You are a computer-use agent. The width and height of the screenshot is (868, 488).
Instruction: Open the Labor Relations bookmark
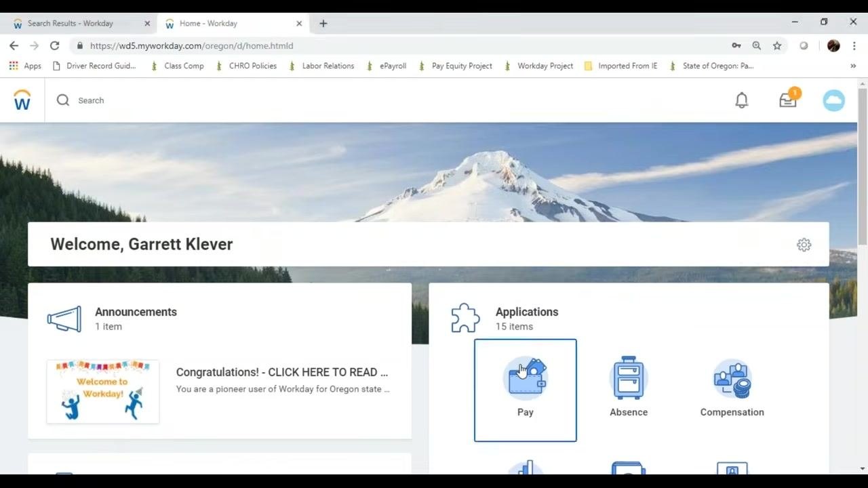[321, 66]
